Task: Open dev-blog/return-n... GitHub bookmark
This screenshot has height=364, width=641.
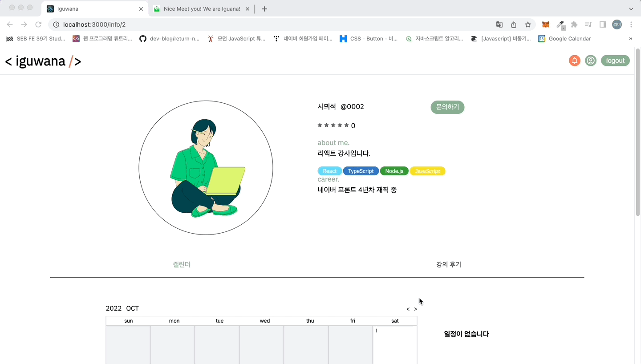Action: tap(170, 39)
